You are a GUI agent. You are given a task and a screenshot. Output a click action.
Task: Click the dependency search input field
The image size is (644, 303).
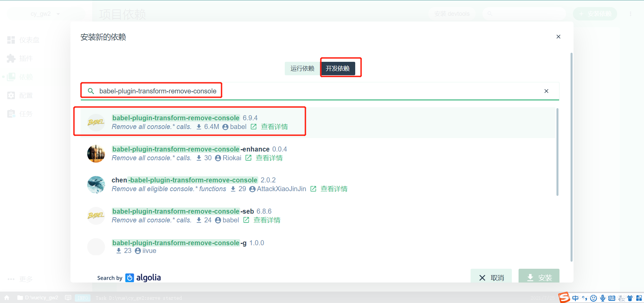tap(320, 91)
